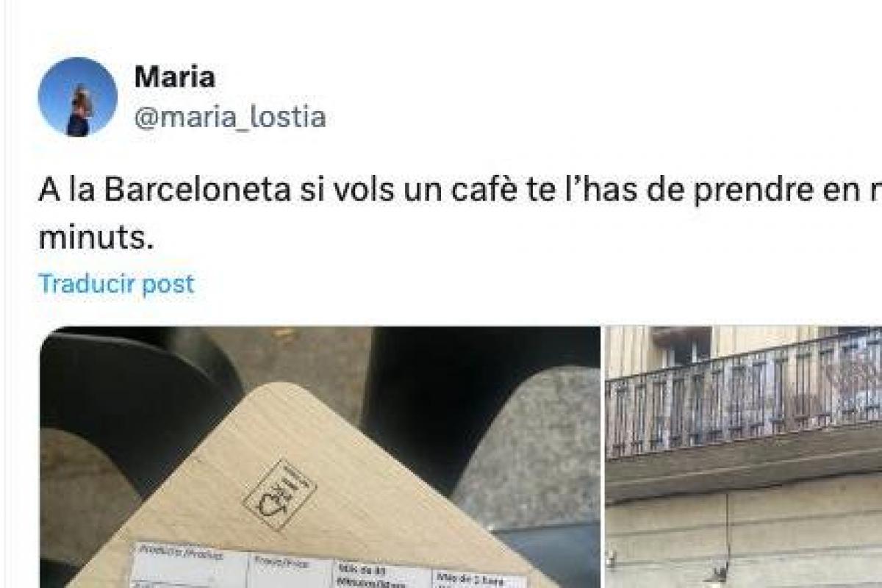The image size is (882, 588).
Task: Open Maria's profile avatar picture
Action: (77, 96)
